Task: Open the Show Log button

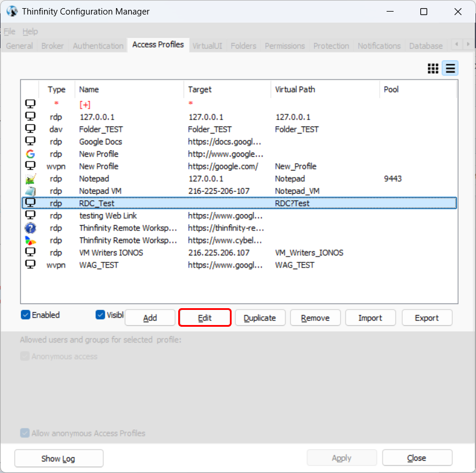Action: (59, 458)
